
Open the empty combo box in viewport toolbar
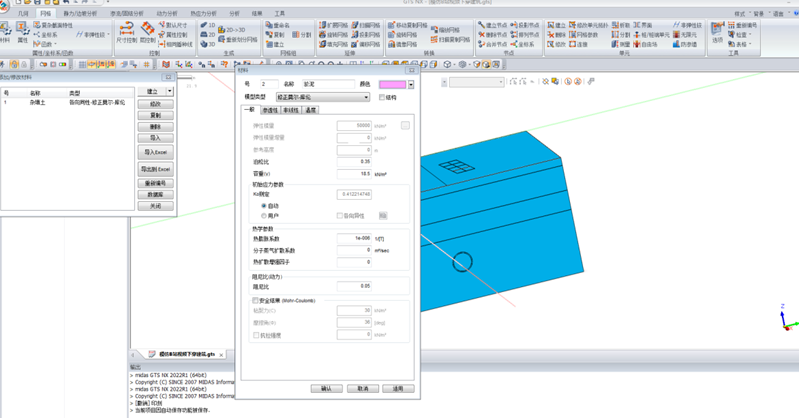tap(476, 82)
